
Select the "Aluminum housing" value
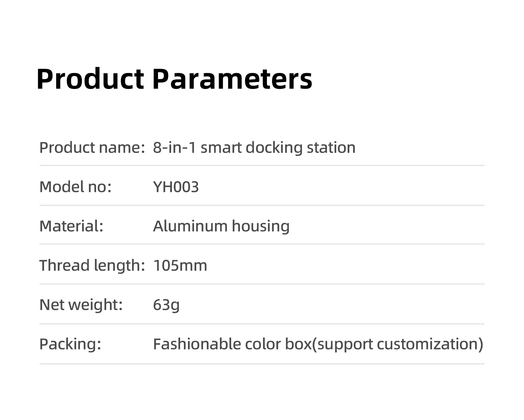click(221, 226)
